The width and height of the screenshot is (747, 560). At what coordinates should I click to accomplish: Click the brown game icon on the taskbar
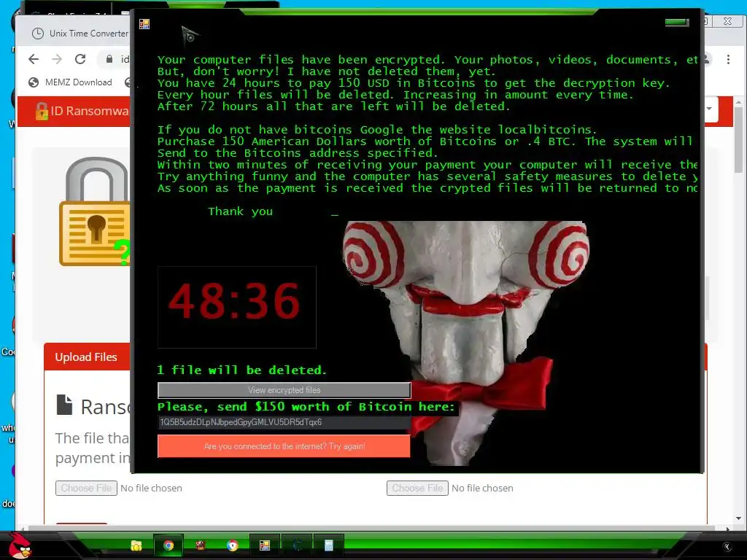click(x=201, y=545)
